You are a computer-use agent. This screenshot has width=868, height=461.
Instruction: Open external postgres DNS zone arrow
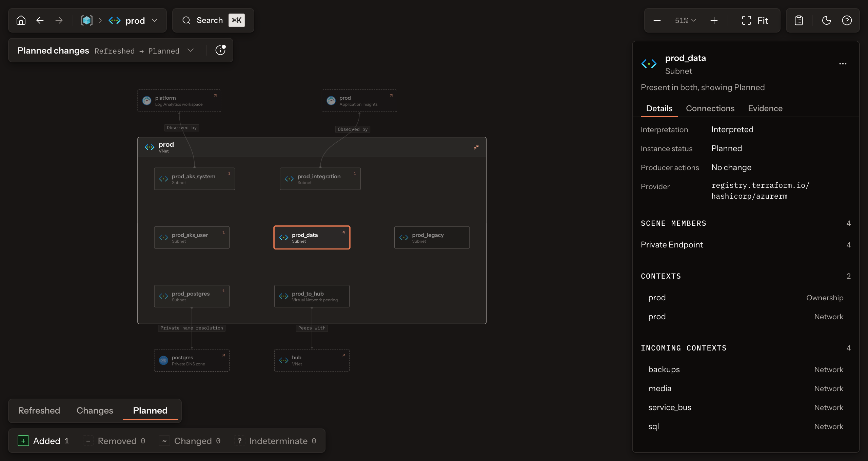click(223, 355)
